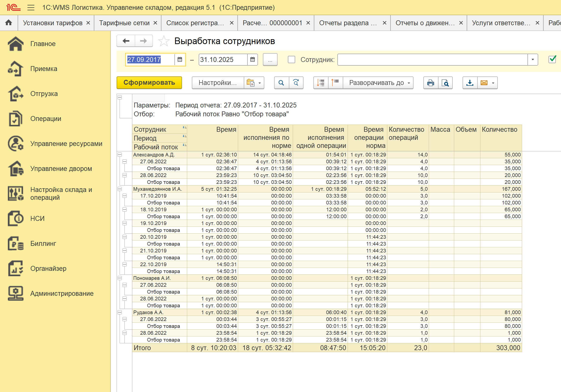Toggle the green checkmark box at right
Screen dimensions: 561x392
(552, 59)
